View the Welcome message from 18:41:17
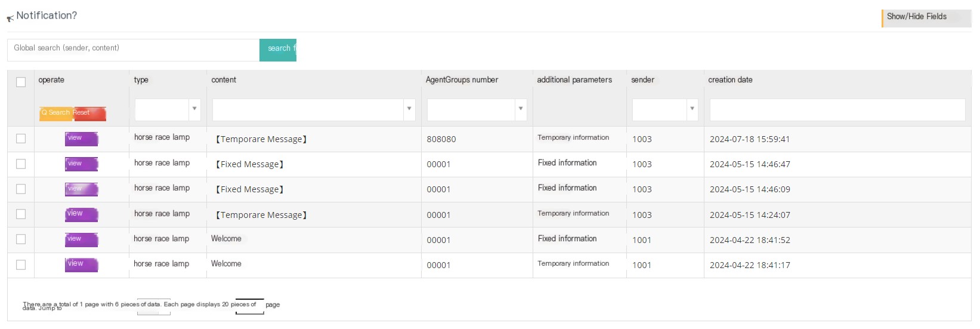The height and width of the screenshot is (329, 980). (x=81, y=265)
